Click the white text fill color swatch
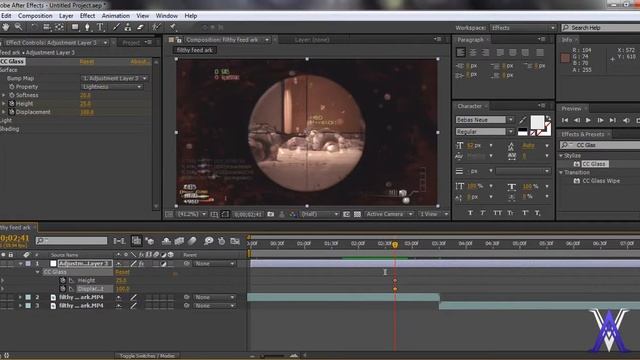Viewport: 640px width, 360px height. tap(537, 122)
